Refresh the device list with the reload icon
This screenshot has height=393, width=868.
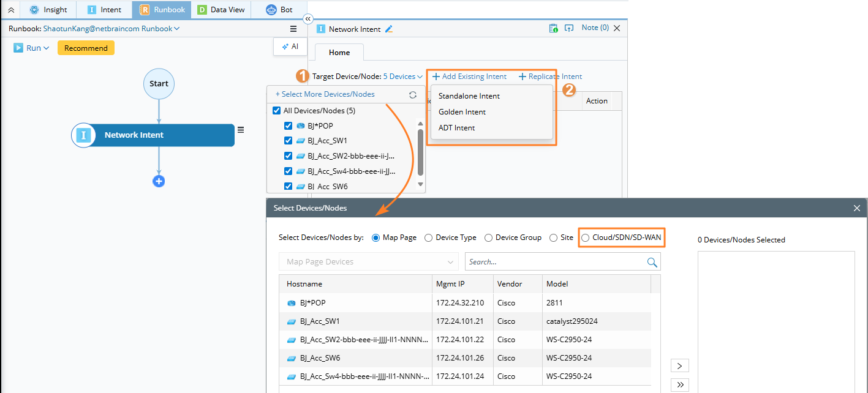pyautogui.click(x=413, y=95)
